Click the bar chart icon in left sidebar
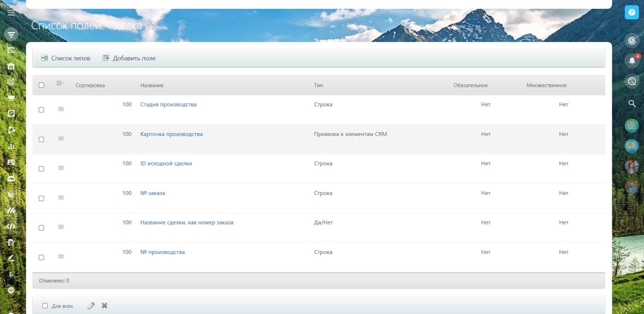 pos(11,146)
